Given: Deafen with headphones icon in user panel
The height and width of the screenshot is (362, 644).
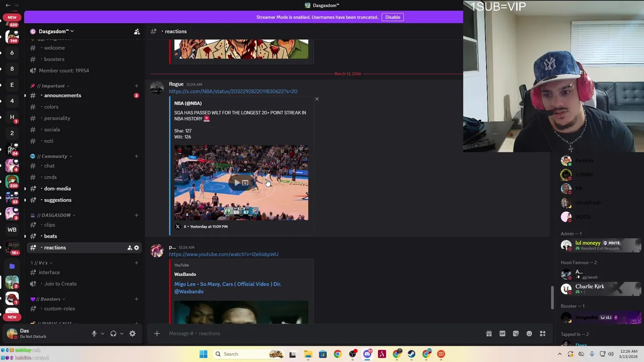Looking at the screenshot, I should [x=113, y=333].
